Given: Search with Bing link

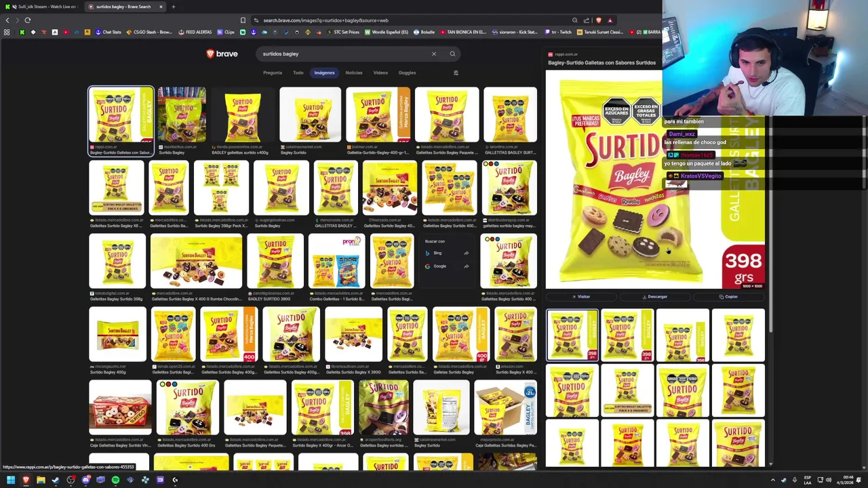Looking at the screenshot, I should pos(446,253).
